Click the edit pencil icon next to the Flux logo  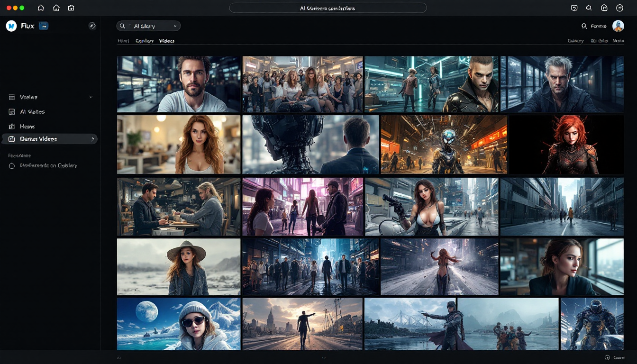(93, 26)
